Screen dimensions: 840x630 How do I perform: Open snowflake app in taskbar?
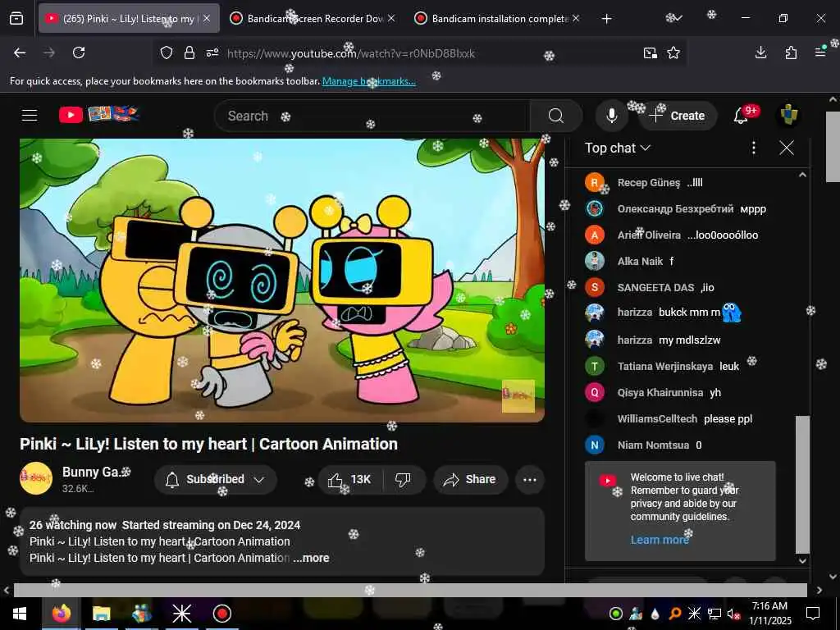(181, 614)
